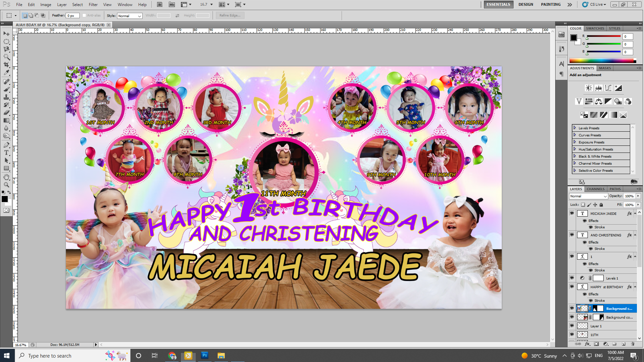Add a Curves adjustment

(608, 88)
